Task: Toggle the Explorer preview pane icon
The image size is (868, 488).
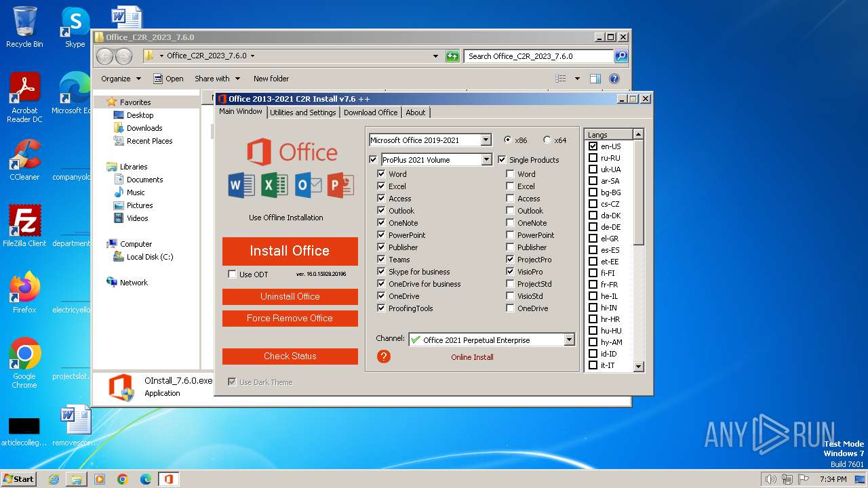Action: (595, 79)
